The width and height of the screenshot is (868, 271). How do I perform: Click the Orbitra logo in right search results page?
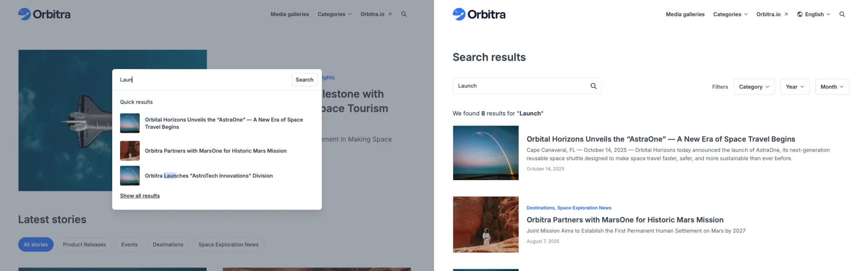tap(479, 14)
